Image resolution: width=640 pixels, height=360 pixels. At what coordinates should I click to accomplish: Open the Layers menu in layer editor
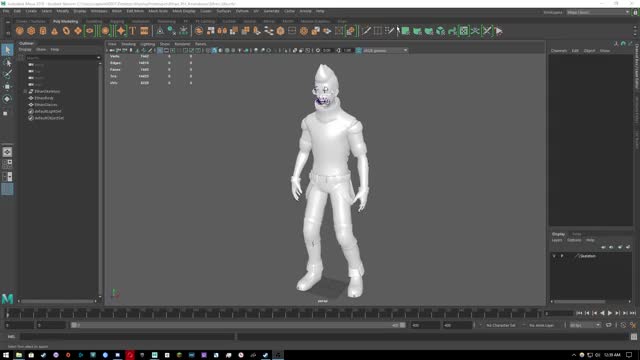[557, 240]
